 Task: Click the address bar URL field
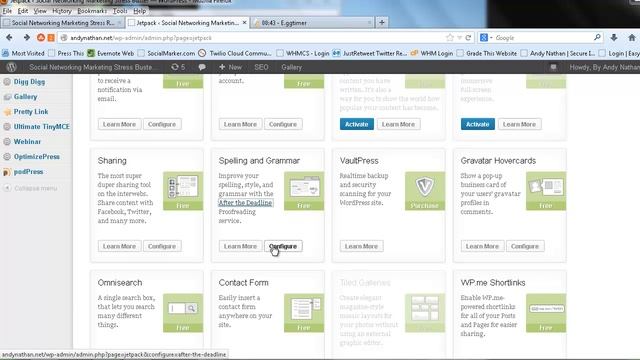253,38
